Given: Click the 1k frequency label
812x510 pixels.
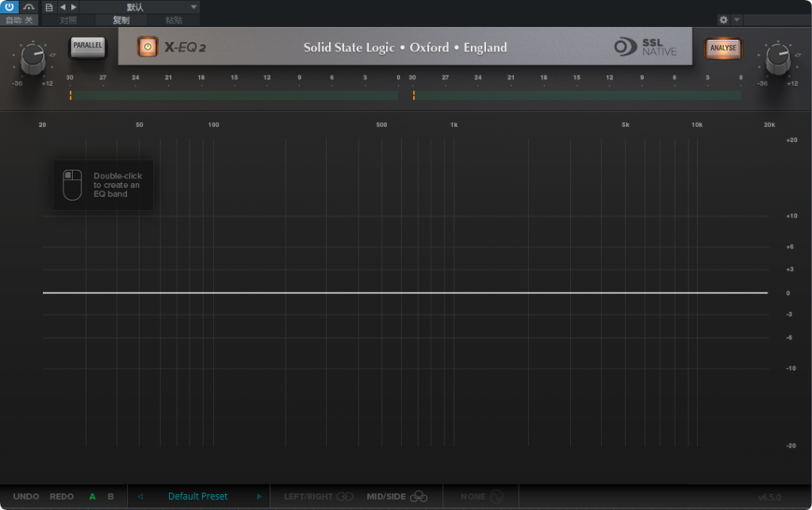Looking at the screenshot, I should (454, 125).
